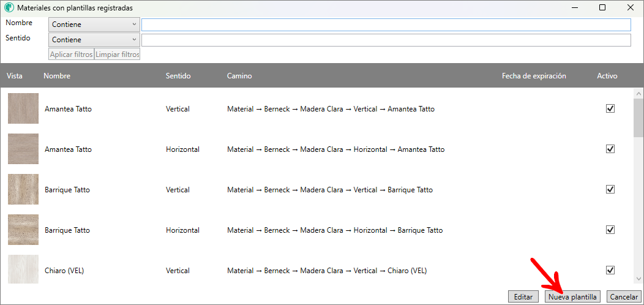Click the Nueva plantilla button
644x305 pixels.
[572, 297]
